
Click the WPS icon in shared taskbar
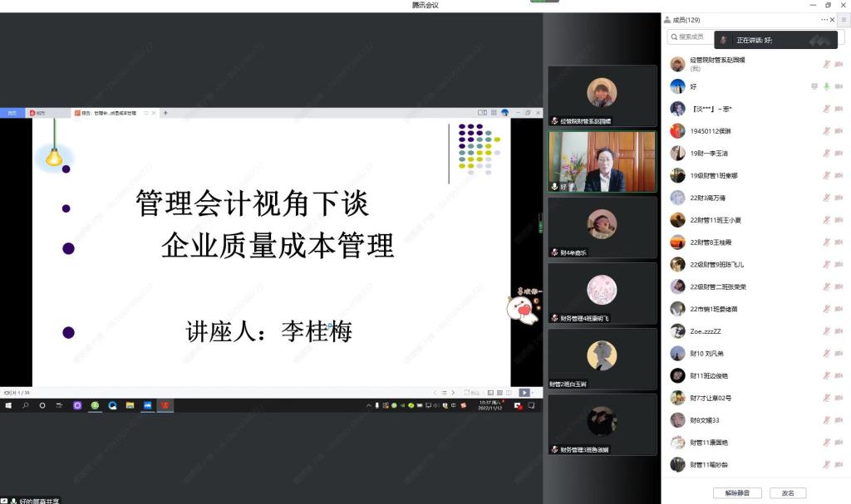coord(165,406)
